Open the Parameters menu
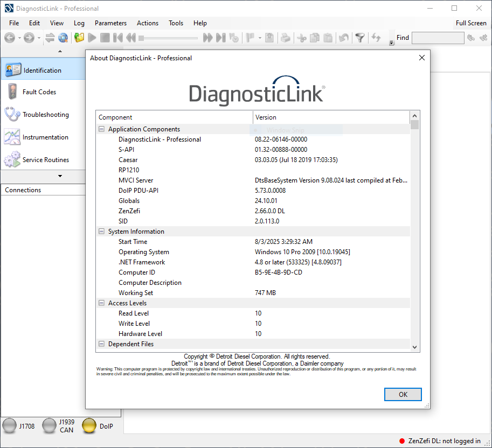 (111, 23)
